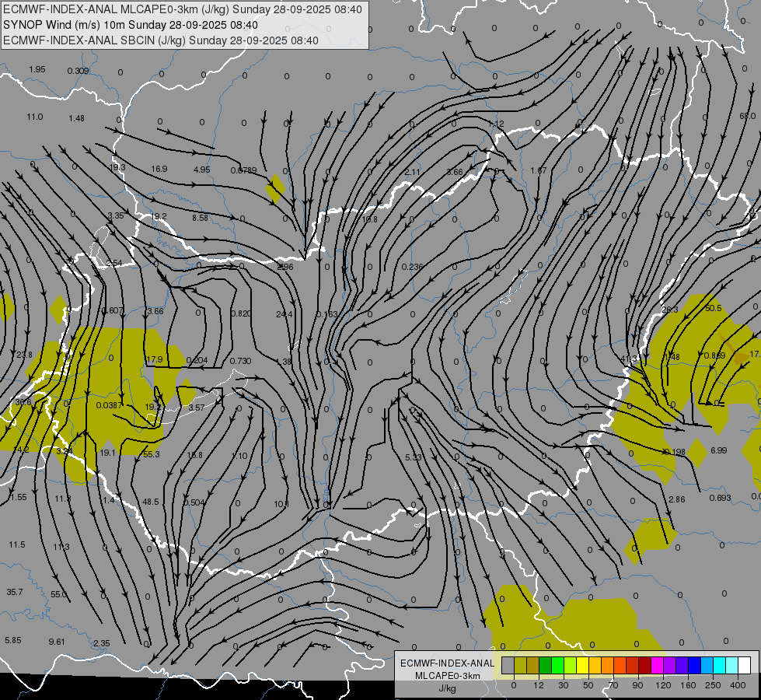Click the 0.0789 value
761x700 pixels.
(243, 170)
